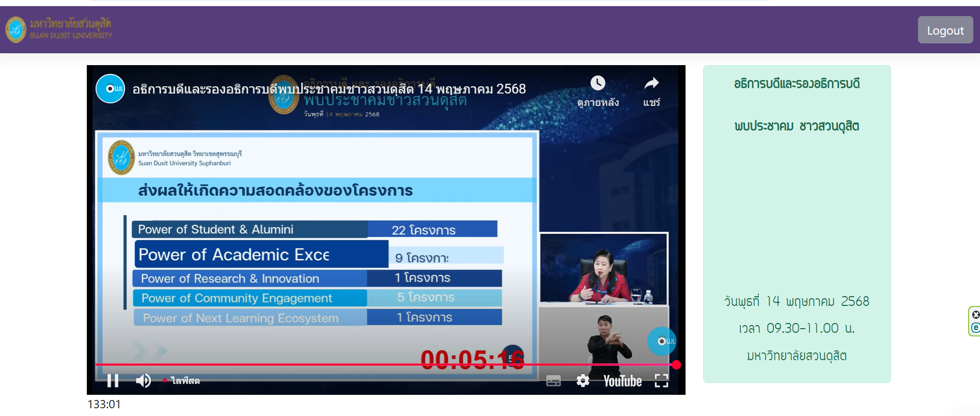
Task: Jump to live with the ไลฟ์สด indicator
Action: (181, 381)
